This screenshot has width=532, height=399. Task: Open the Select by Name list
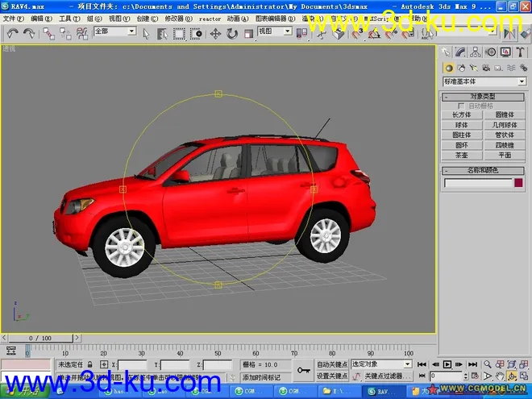(162, 34)
